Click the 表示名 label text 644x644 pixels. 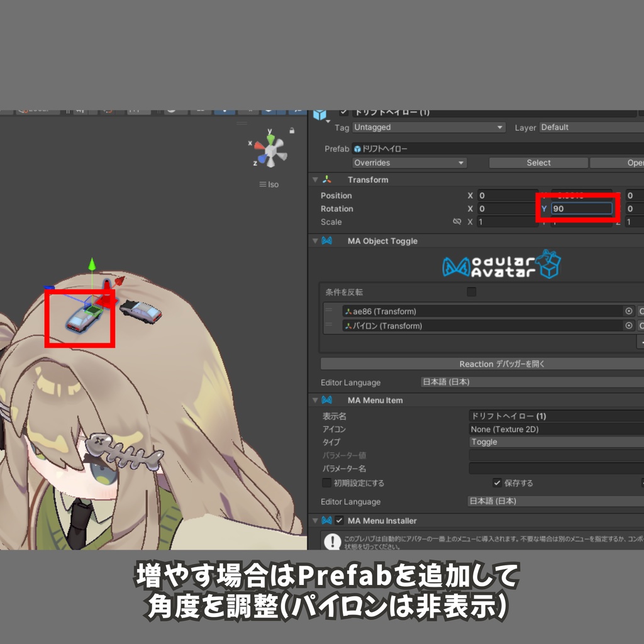coord(335,416)
